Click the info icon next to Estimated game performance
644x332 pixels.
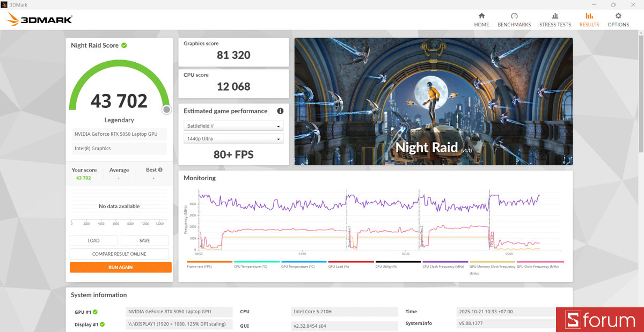(x=280, y=111)
